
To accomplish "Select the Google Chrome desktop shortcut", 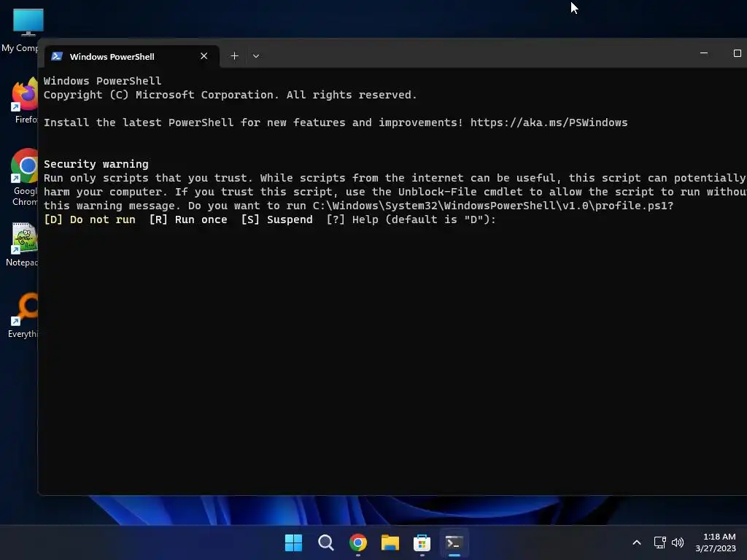I will 25,177.
